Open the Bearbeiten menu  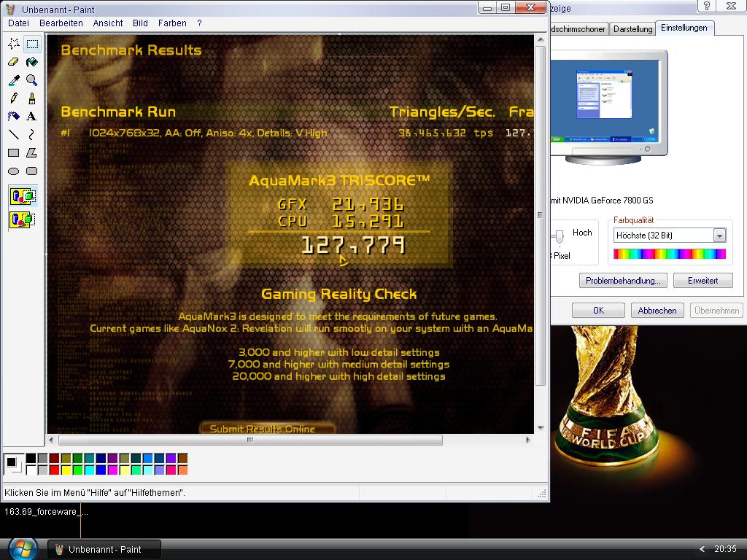coord(61,23)
